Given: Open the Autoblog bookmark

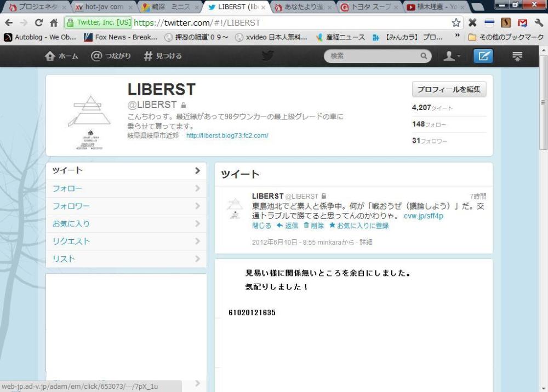Looking at the screenshot, I should pos(40,37).
